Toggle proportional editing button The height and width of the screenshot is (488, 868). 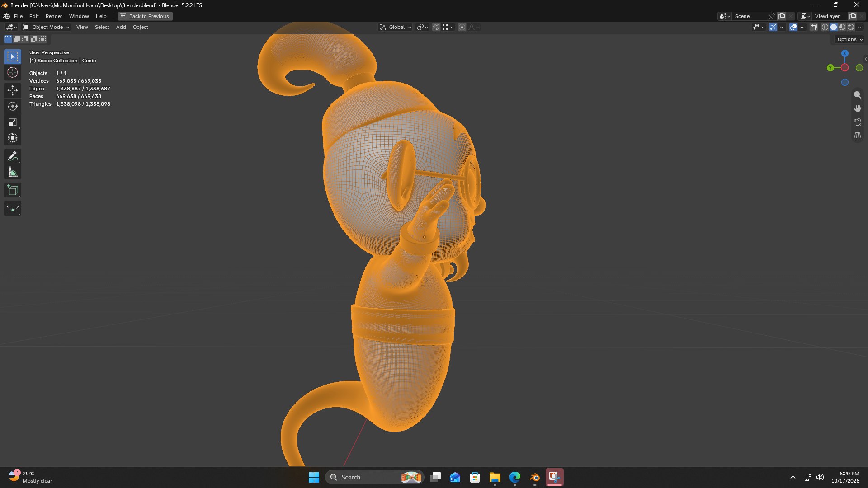(x=462, y=27)
